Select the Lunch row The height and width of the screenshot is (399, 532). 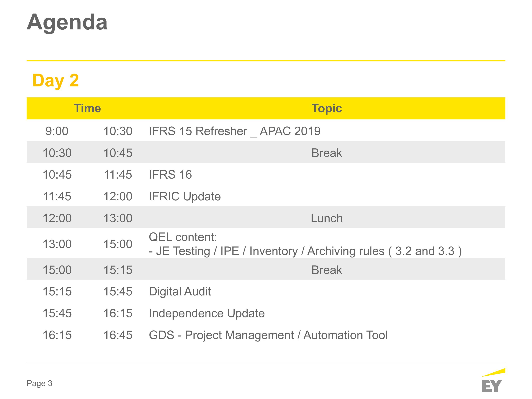coord(266,217)
